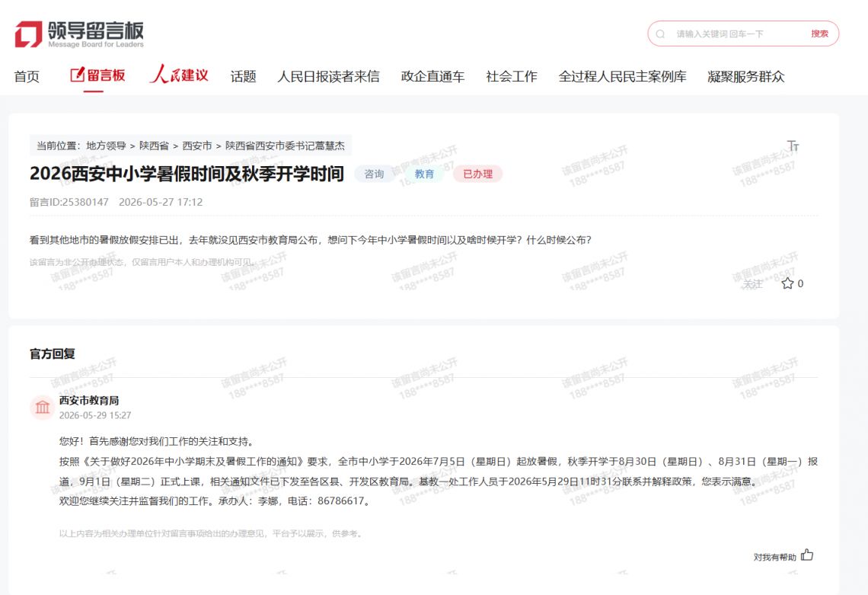Click the post title 2026西安中小学暑假时间及秋季开学时间
The width and height of the screenshot is (868, 595).
click(x=187, y=174)
